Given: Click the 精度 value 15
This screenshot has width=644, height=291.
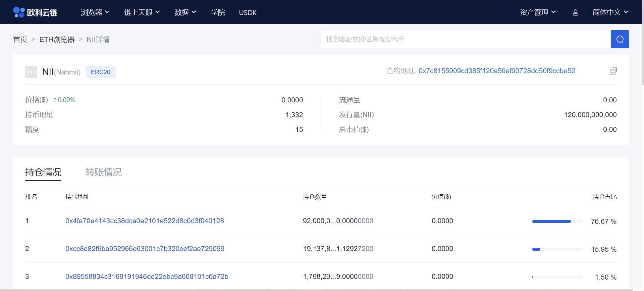Looking at the screenshot, I should tap(299, 130).
